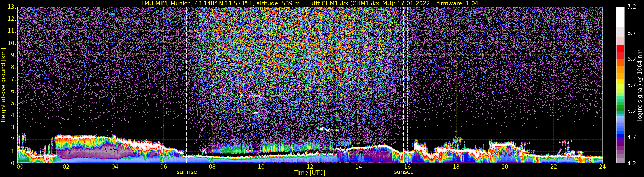This screenshot has height=177, width=644.
Task: Click the time axis tick '24'
Action: click(602, 167)
